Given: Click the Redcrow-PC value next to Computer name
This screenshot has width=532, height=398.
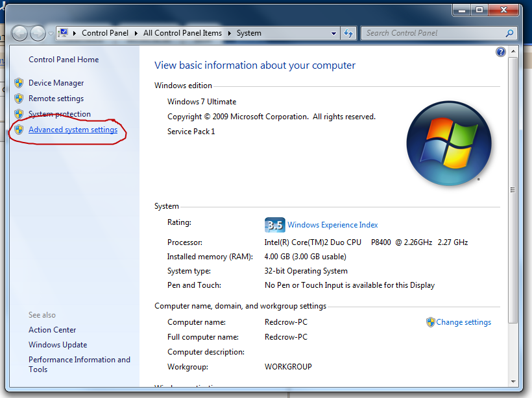Looking at the screenshot, I should coord(286,322).
